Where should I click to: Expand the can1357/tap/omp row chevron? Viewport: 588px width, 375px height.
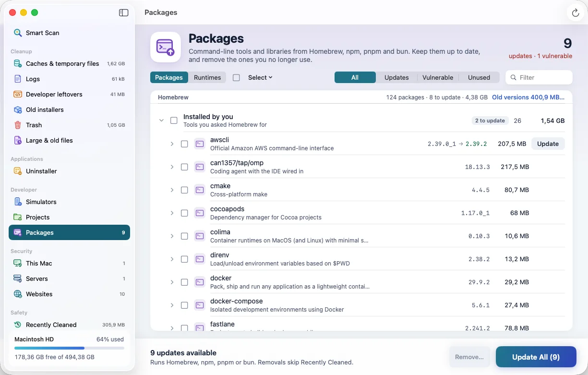(172, 167)
